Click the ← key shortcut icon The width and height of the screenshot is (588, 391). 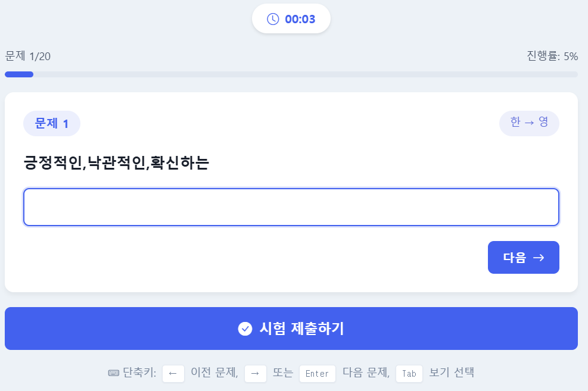click(x=173, y=373)
